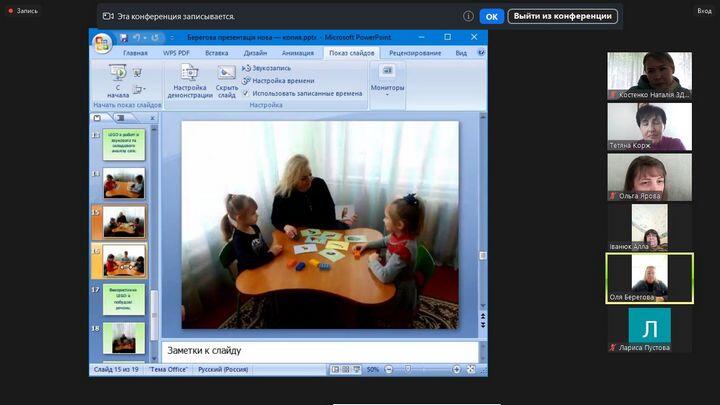The image size is (720, 405).
Task: Select Лариса Пустова participant tile
Action: point(649,330)
